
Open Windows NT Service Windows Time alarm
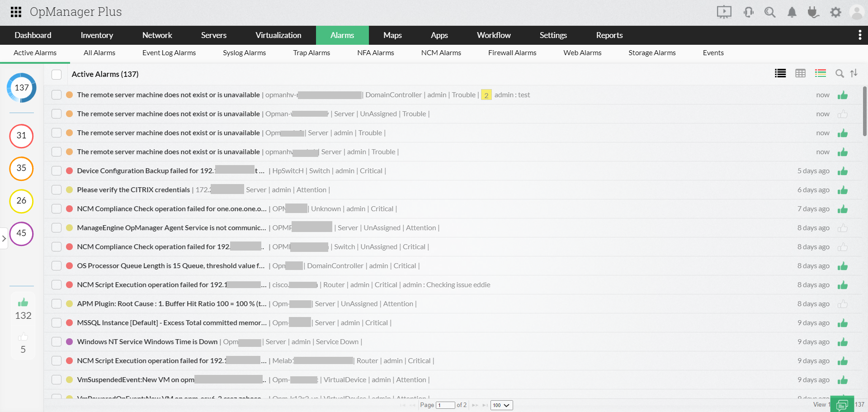(x=147, y=342)
